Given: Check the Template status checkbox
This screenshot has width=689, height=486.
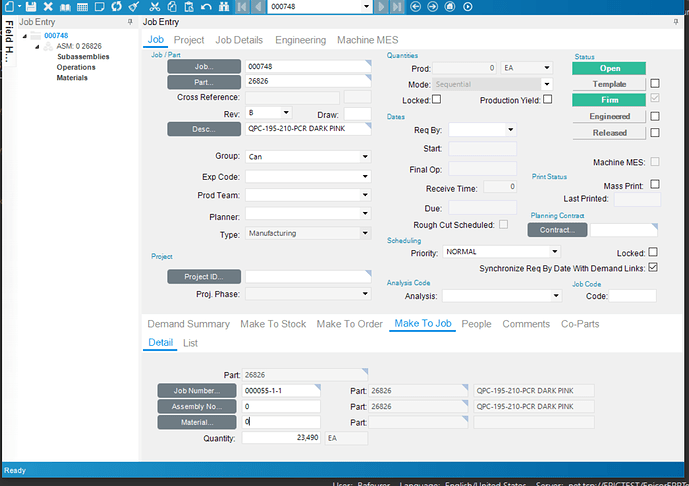Looking at the screenshot, I should coord(655,83).
